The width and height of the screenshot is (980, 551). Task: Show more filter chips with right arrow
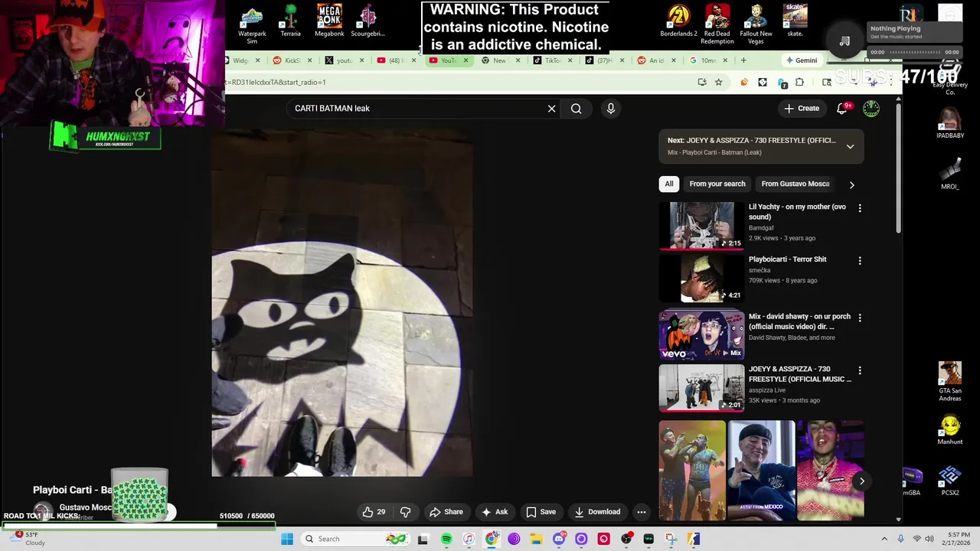[851, 184]
